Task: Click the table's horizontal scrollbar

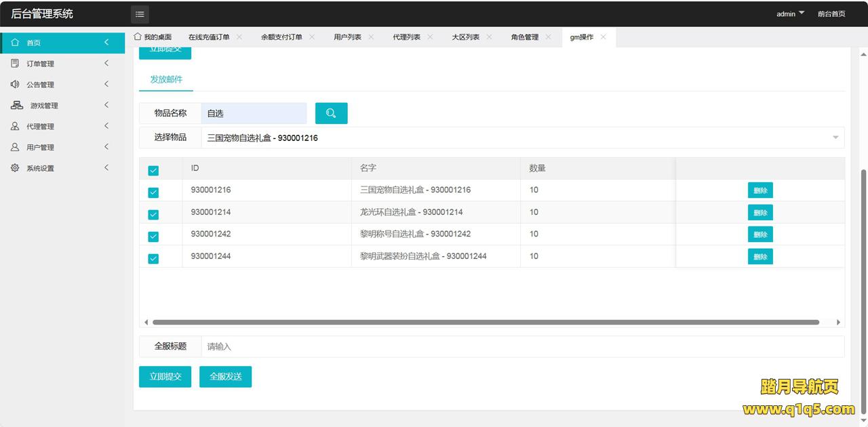Action: [x=486, y=323]
